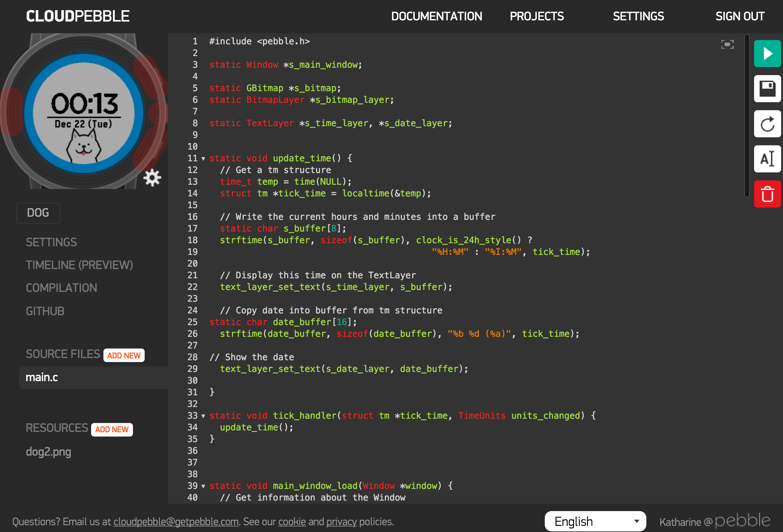
Task: Click Sign Out
Action: click(740, 16)
